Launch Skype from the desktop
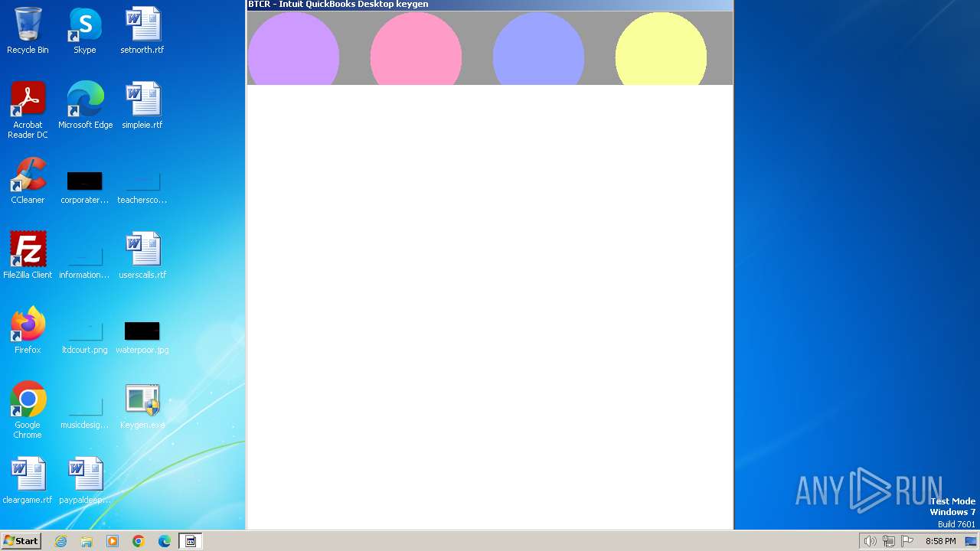980x551 pixels. 85,31
